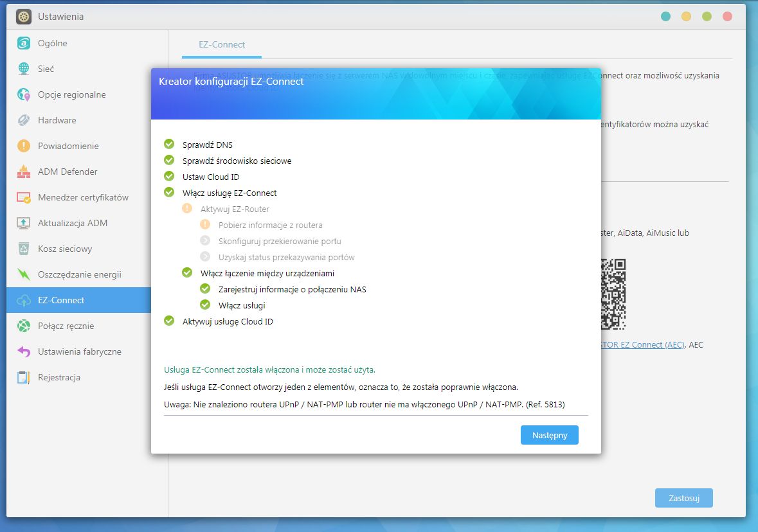
Task: Open Kosz sieciowy settings
Action: tap(78, 249)
